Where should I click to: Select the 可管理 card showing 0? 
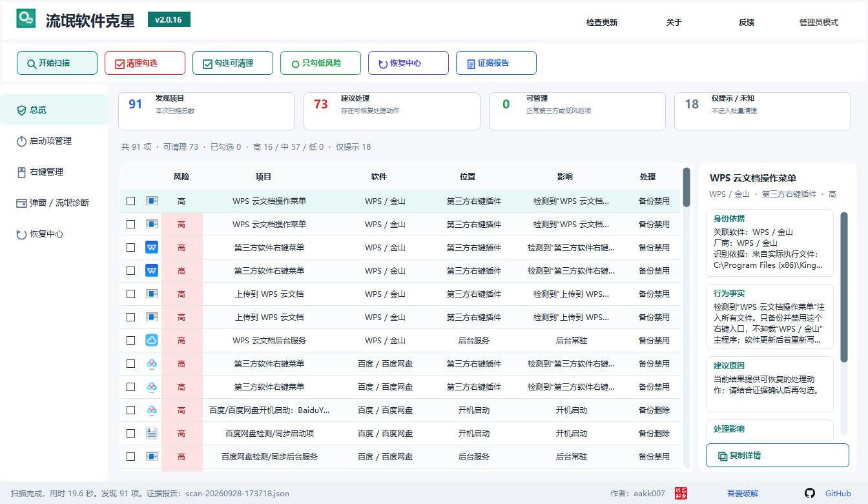coord(577,111)
